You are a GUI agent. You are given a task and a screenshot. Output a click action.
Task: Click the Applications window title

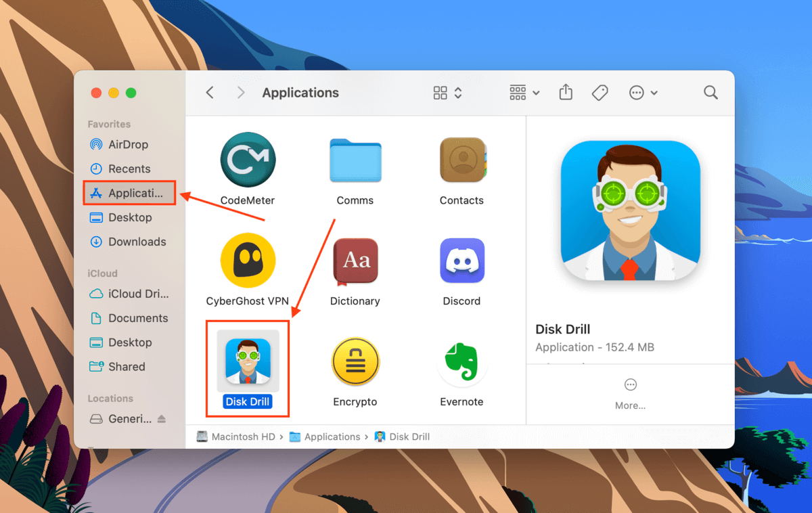tap(300, 93)
